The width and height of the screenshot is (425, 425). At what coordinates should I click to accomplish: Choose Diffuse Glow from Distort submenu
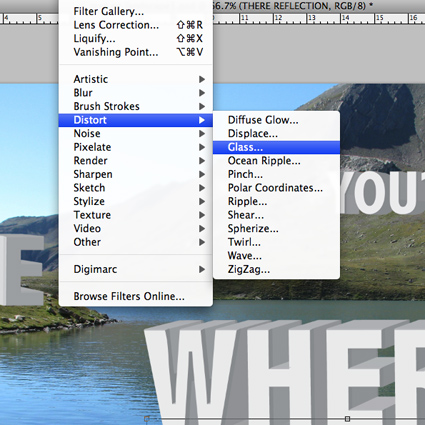coord(276,120)
